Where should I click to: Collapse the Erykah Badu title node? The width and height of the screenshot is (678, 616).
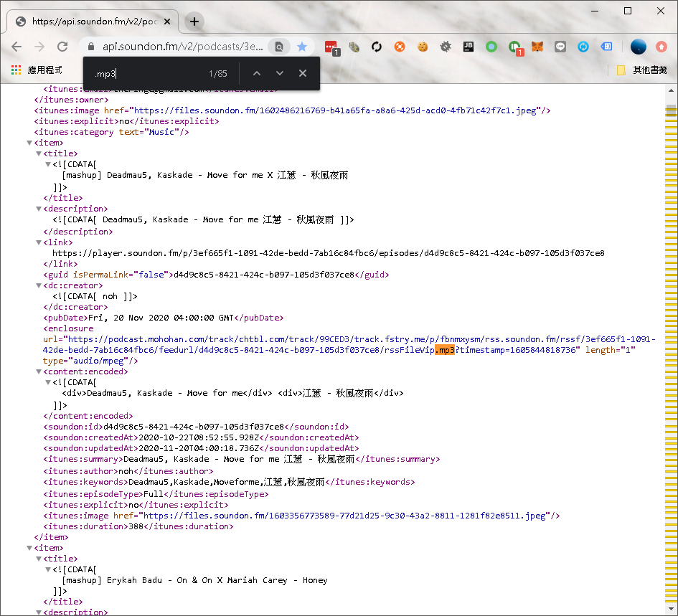39,559
